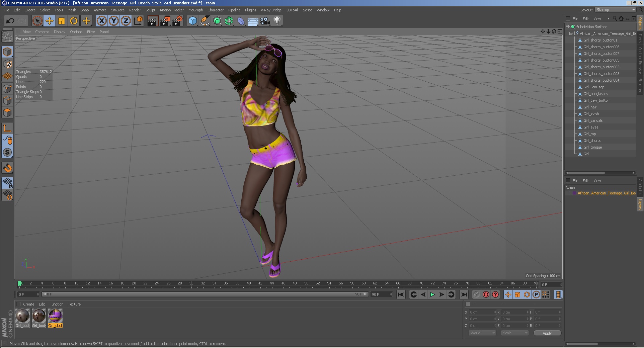Collapse African_American_Teenage_Girl object group
Viewport: 644px width, 348px height.
click(571, 33)
